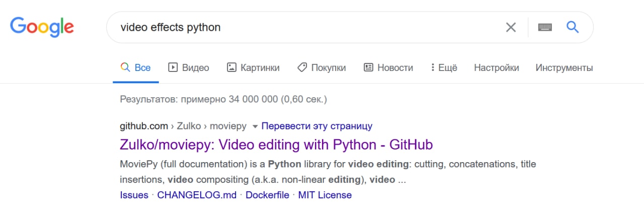644x219 pixels.
Task: Click the github.com › Zulko › moviepy breadcrumb
Action: tap(184, 126)
